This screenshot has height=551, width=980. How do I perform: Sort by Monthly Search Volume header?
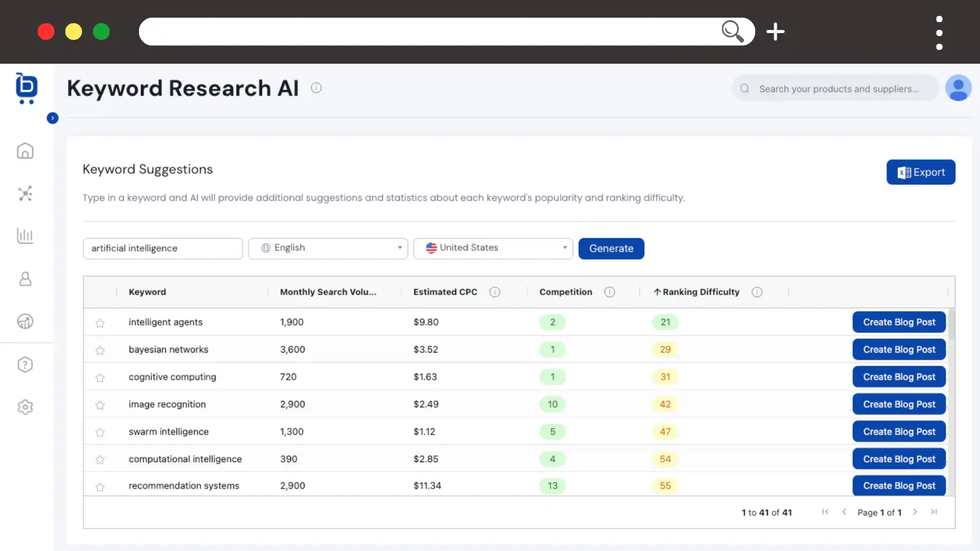coord(328,292)
